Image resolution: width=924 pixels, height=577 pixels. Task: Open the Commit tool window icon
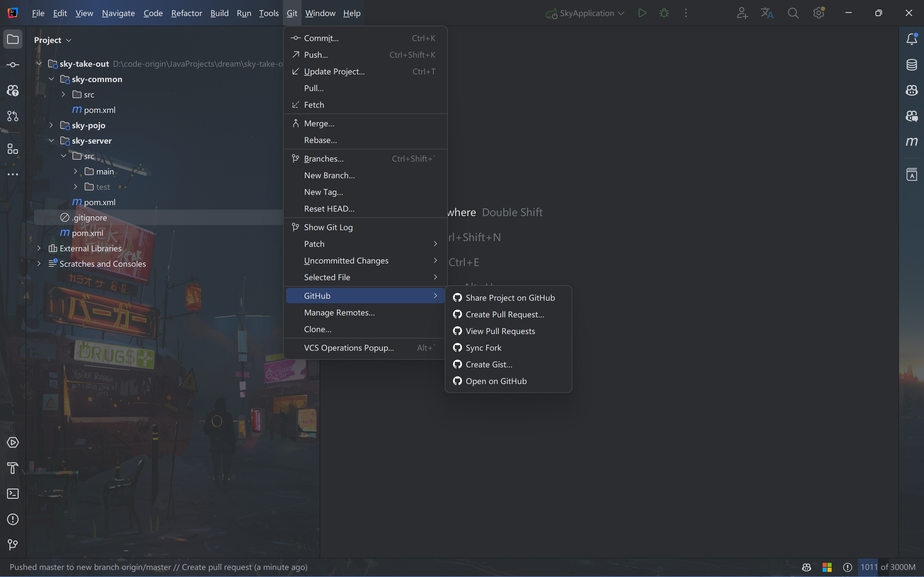pos(13,65)
